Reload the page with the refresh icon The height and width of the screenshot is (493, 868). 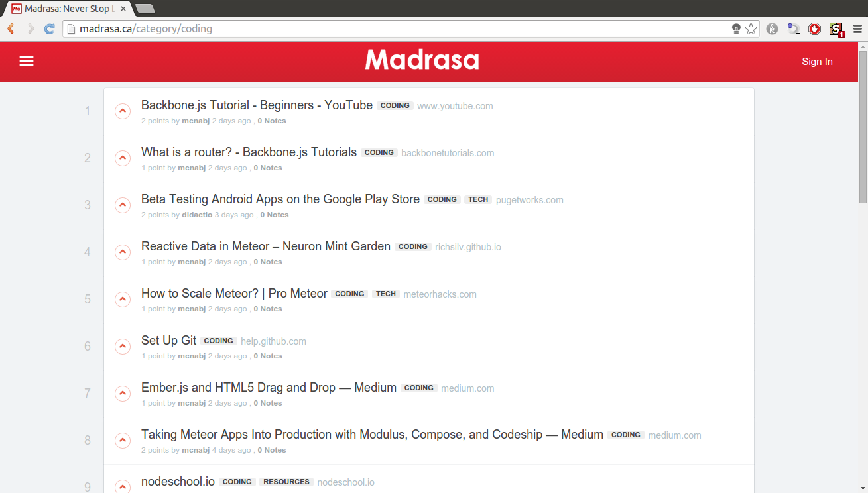50,28
